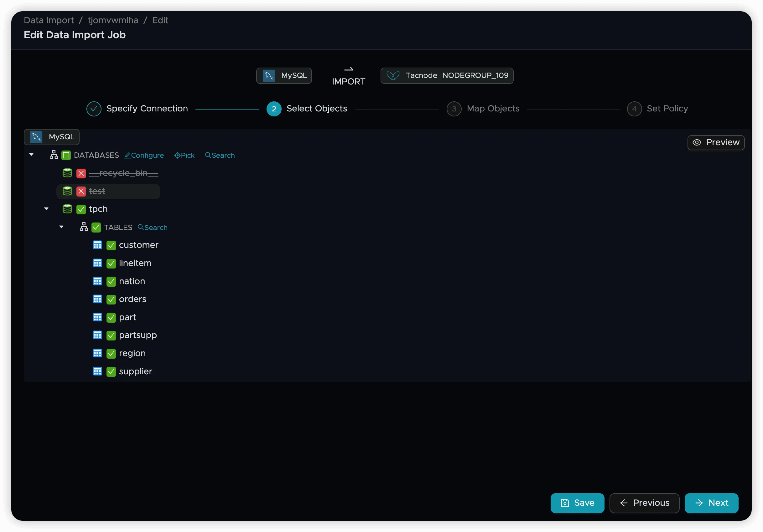Click Configure link next to DATABASES
Viewport: 763px width, 532px height.
pos(144,155)
